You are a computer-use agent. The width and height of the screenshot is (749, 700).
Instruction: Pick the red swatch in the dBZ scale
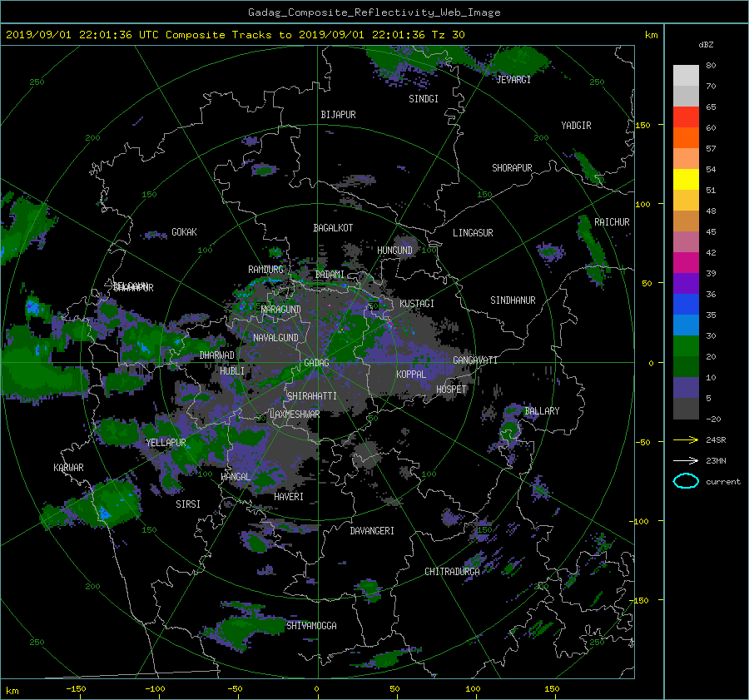click(x=686, y=117)
